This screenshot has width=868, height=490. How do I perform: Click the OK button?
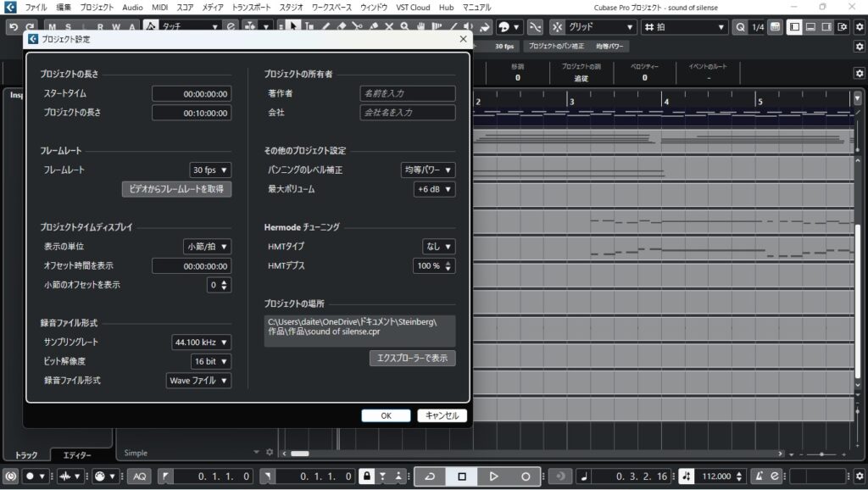click(x=386, y=415)
